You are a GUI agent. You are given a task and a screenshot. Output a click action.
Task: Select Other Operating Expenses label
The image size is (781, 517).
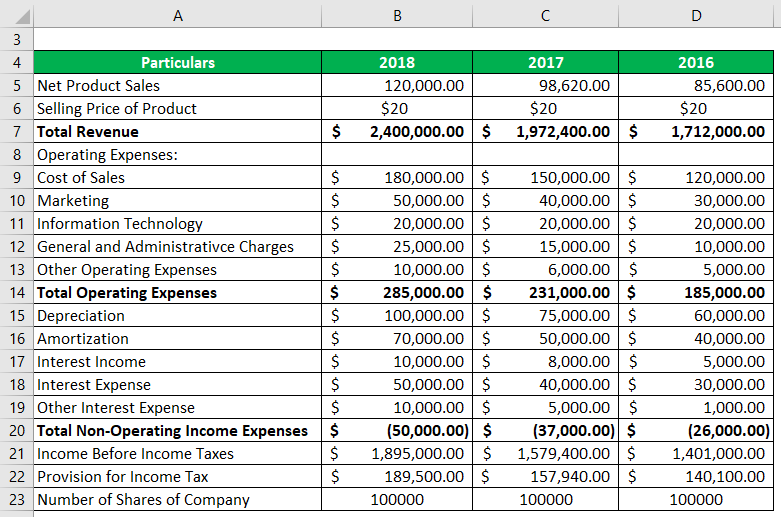click(x=177, y=269)
